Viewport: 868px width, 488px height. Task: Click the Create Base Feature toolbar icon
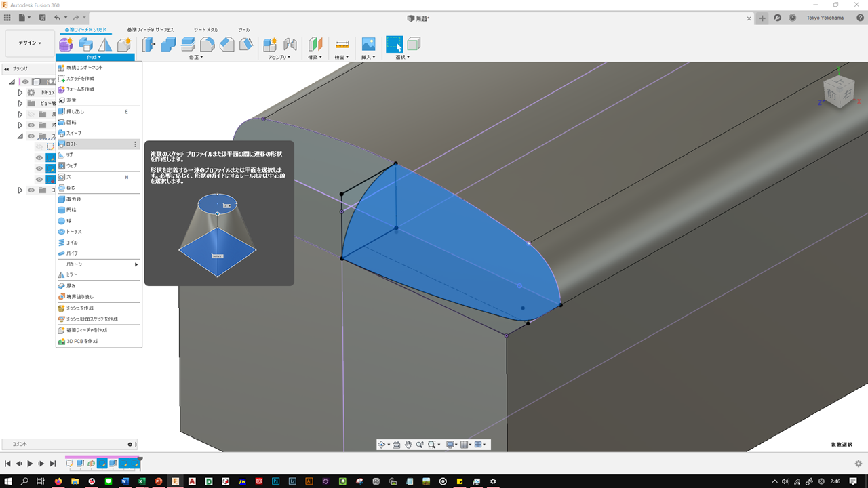124,44
